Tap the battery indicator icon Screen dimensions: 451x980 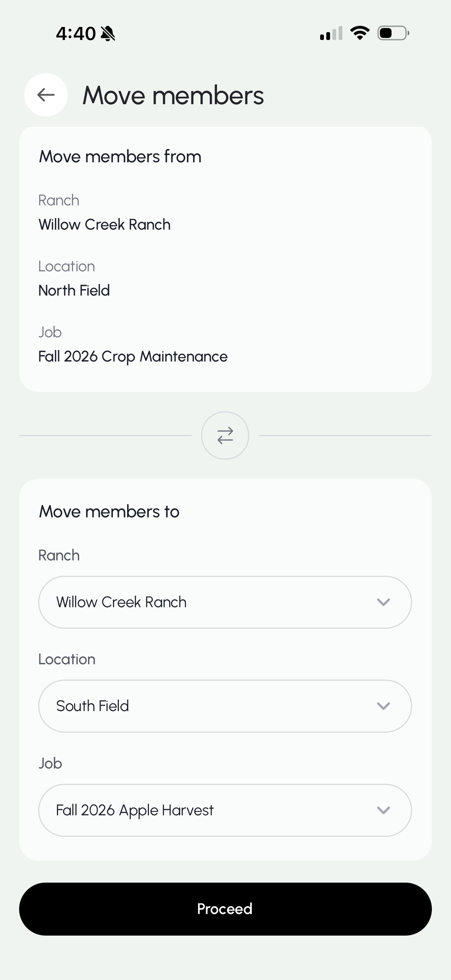pyautogui.click(x=393, y=33)
